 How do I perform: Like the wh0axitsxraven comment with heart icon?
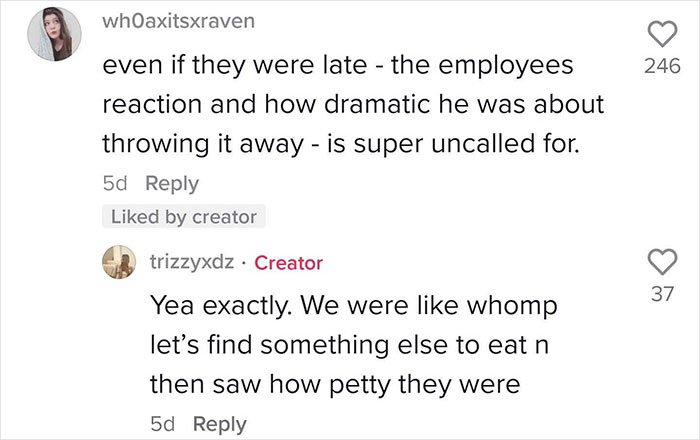pos(661,37)
